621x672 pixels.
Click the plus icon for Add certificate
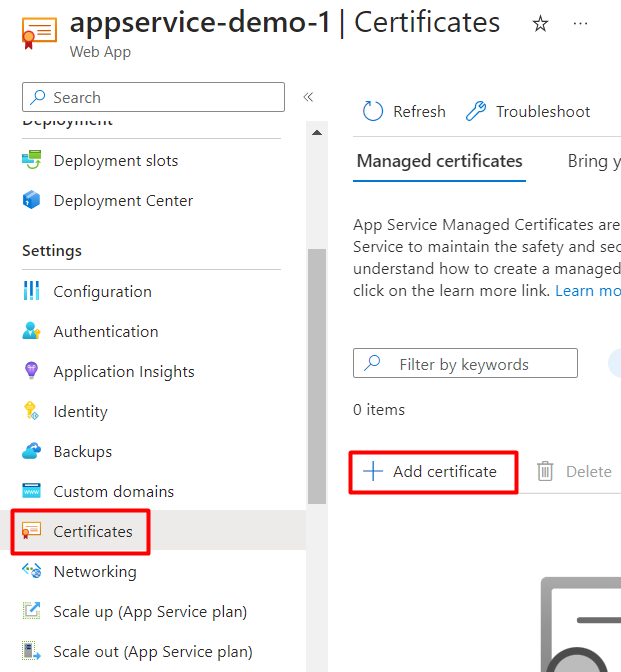tap(373, 471)
